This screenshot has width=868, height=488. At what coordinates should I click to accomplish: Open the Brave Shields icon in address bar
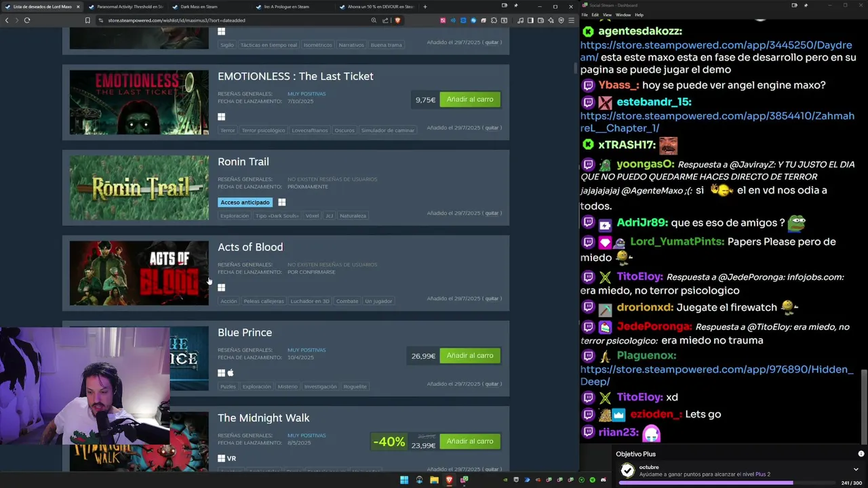click(397, 20)
